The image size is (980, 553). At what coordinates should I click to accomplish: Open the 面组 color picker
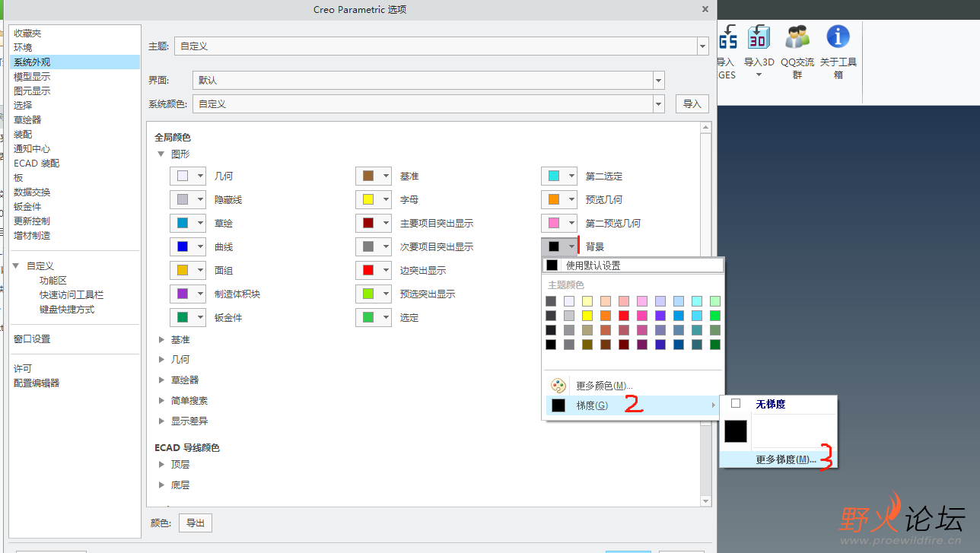pyautogui.click(x=188, y=271)
